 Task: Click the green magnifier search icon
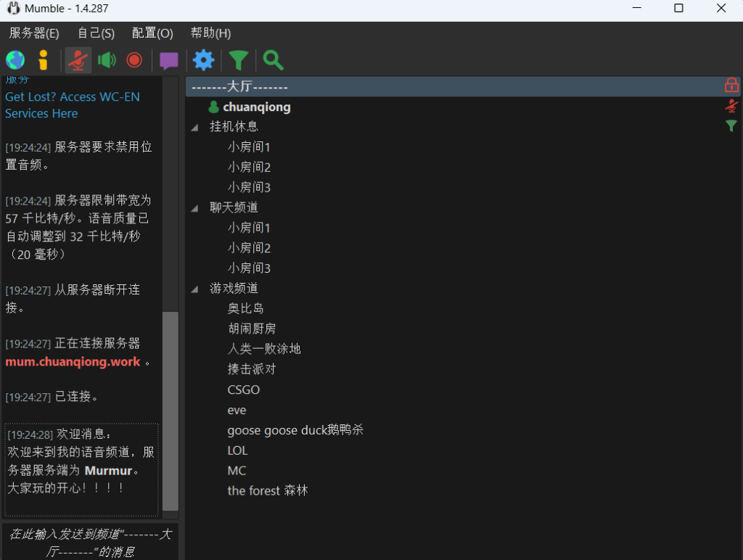tap(273, 60)
